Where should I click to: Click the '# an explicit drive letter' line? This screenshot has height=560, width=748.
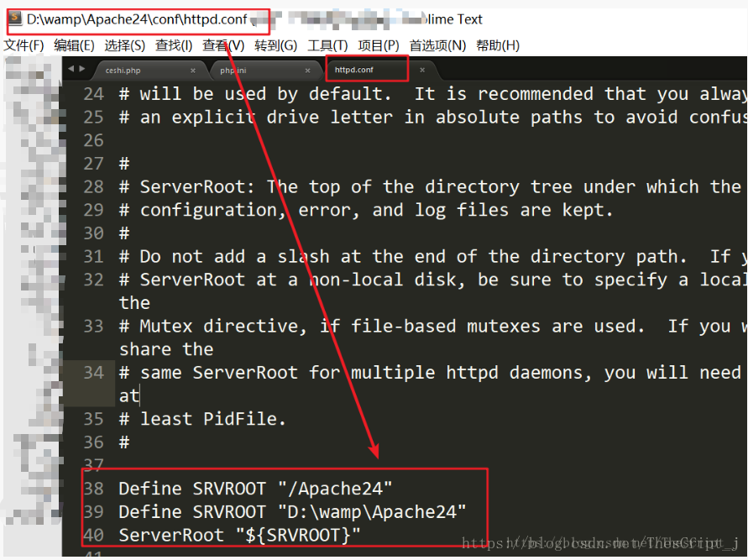[432, 118]
